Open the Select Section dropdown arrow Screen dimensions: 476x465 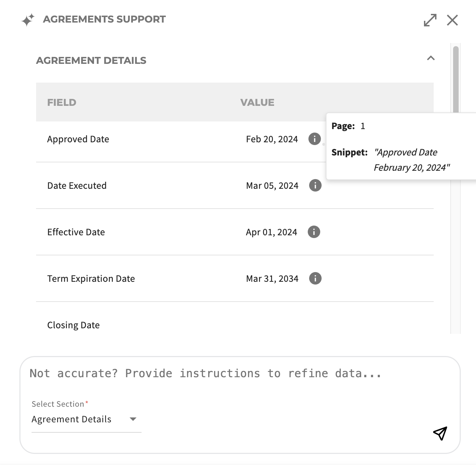[x=133, y=419]
